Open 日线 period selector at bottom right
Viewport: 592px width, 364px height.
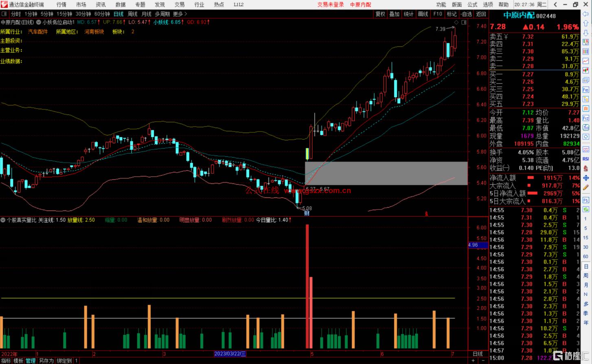tap(478, 354)
